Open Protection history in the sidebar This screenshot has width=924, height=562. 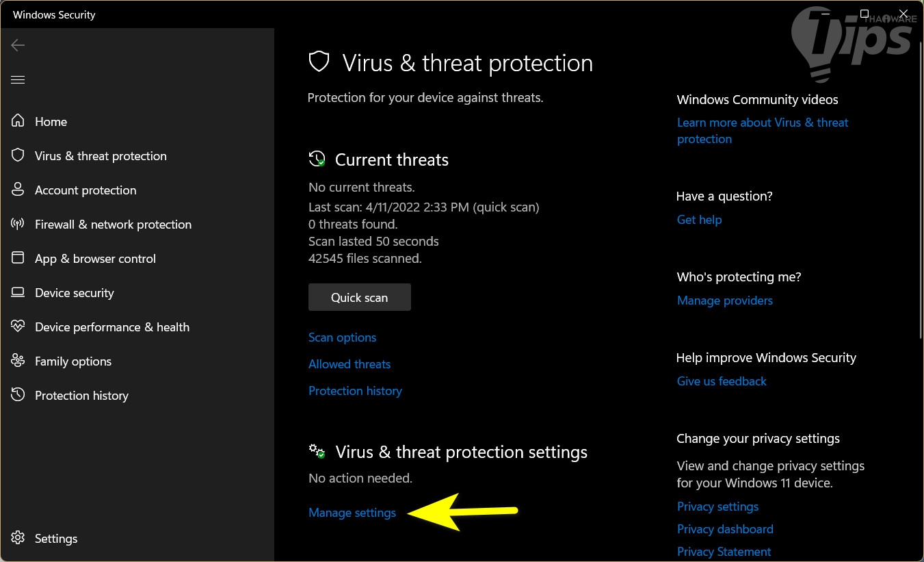81,395
